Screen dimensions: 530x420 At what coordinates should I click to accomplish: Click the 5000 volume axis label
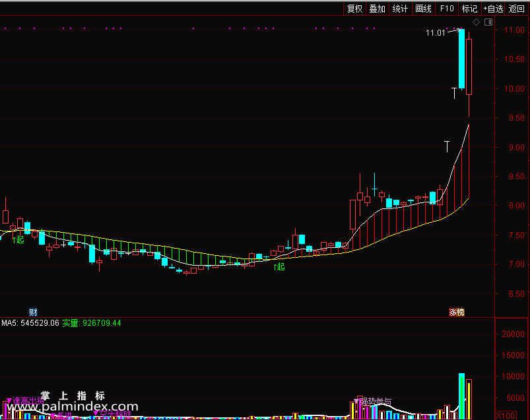coord(515,398)
